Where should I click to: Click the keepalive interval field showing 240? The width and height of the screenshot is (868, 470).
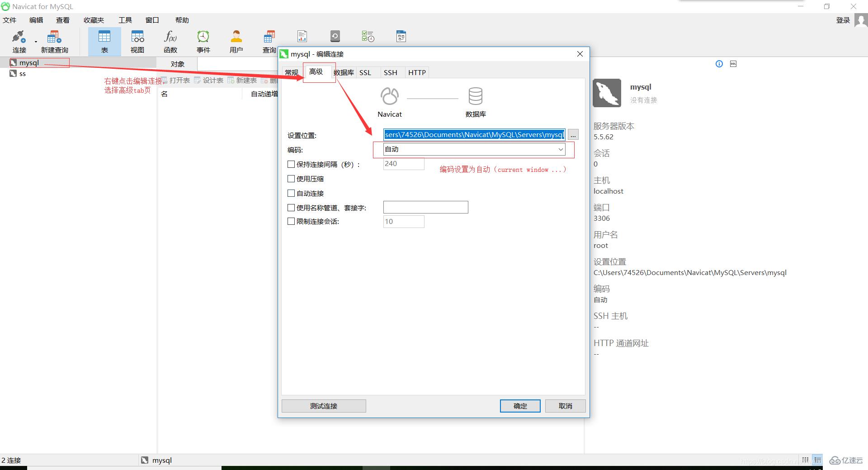click(x=404, y=164)
